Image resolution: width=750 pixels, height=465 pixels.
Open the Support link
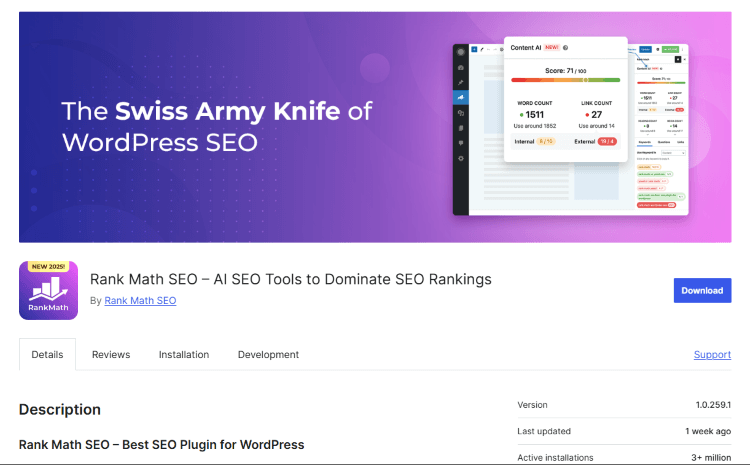point(712,354)
